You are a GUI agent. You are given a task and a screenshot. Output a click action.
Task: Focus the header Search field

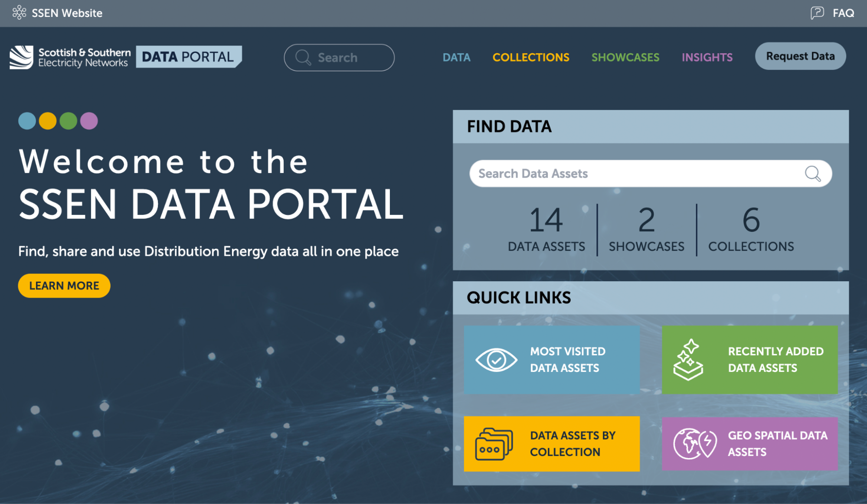pyautogui.click(x=339, y=57)
